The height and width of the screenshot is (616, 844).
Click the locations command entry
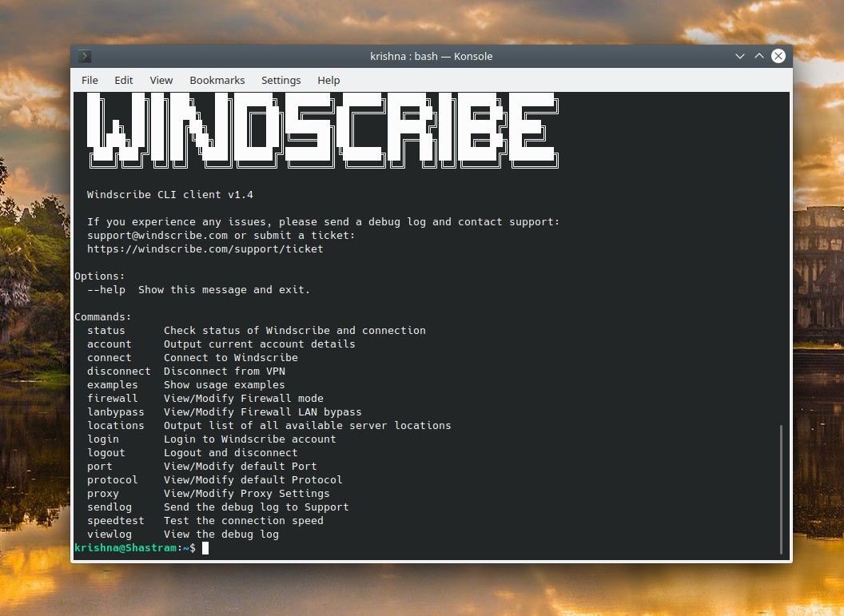click(x=116, y=425)
